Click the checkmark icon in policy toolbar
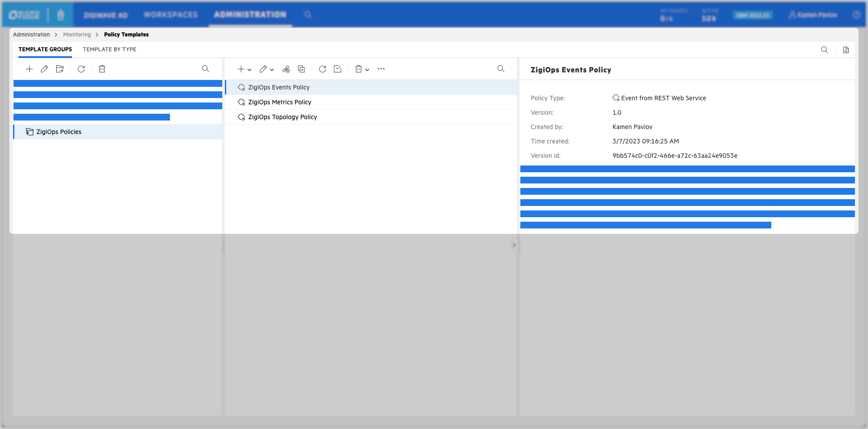The image size is (868, 429). tap(338, 69)
